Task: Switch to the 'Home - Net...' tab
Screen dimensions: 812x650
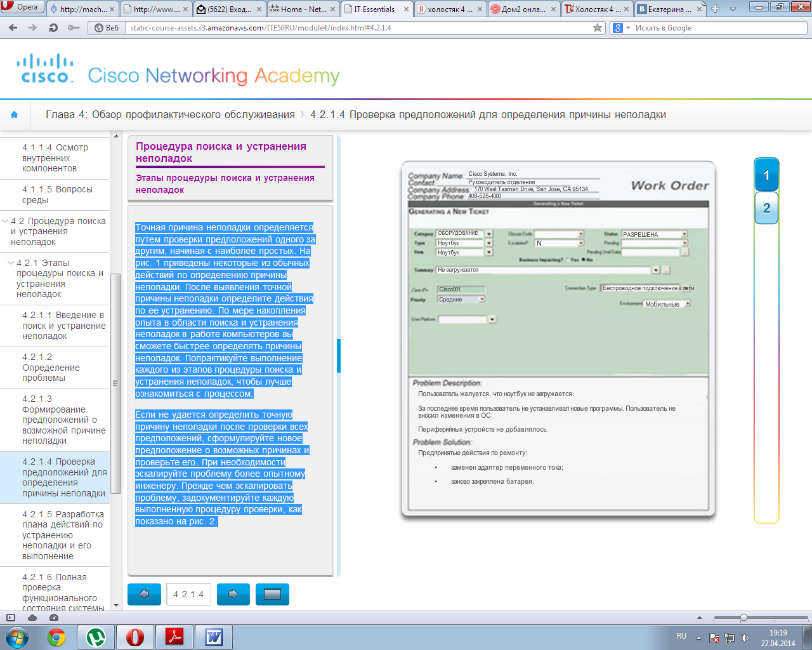Action: [x=303, y=9]
